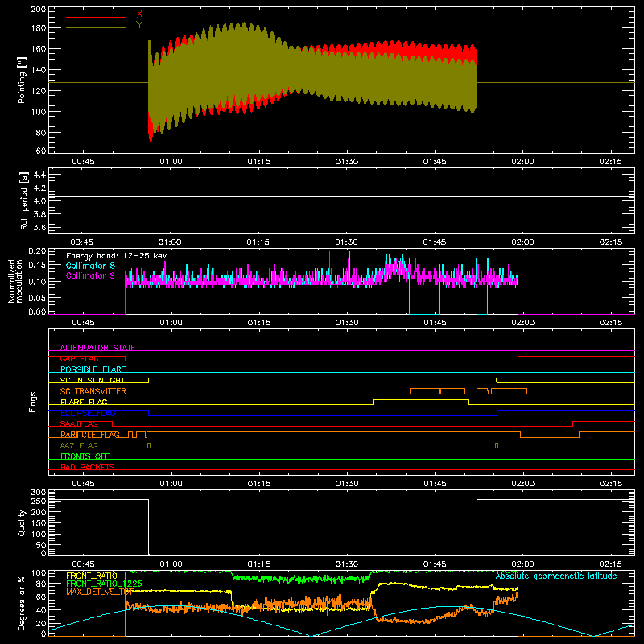Viewport: 644px width, 644px height.
Task: Click the 3.6 tick label on Roll period axis
Action: pyautogui.click(x=39, y=228)
